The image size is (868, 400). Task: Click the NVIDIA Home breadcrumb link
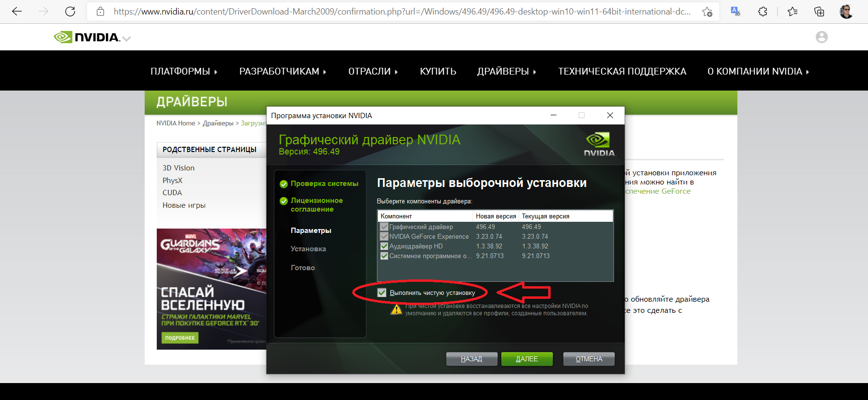176,123
